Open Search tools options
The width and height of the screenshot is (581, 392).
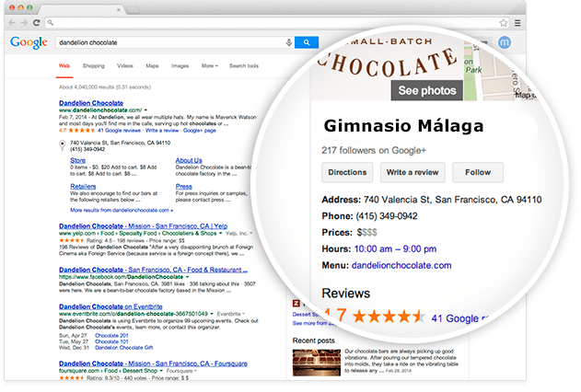point(243,66)
